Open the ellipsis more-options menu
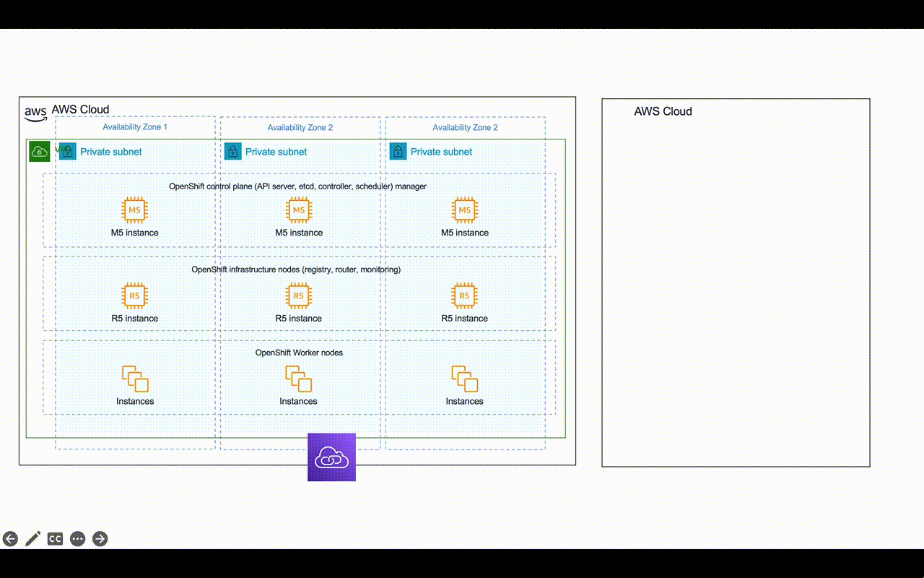Image resolution: width=924 pixels, height=578 pixels. point(77,538)
